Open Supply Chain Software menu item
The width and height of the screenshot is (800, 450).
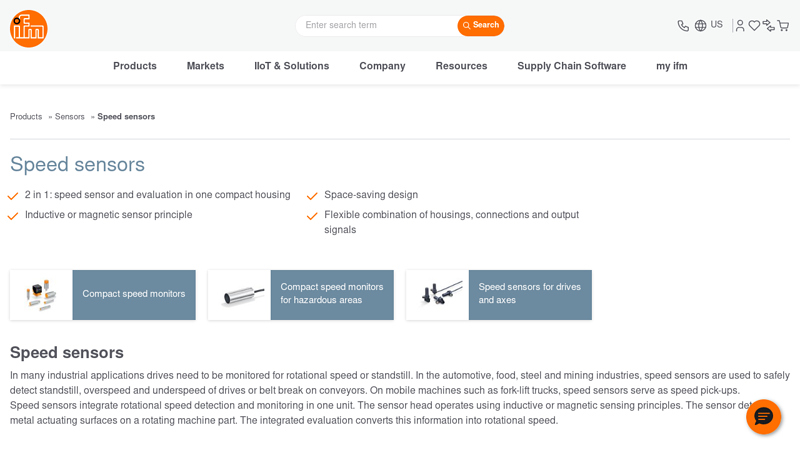(571, 66)
